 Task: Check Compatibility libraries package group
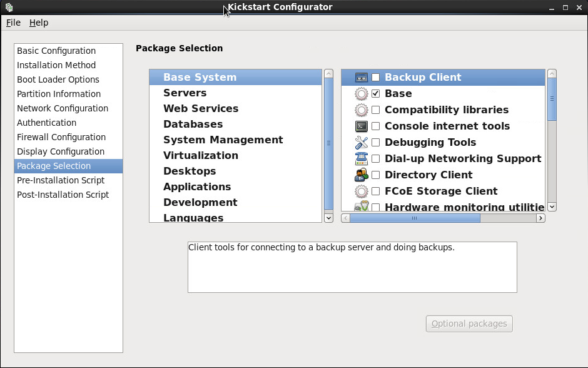[x=375, y=110]
